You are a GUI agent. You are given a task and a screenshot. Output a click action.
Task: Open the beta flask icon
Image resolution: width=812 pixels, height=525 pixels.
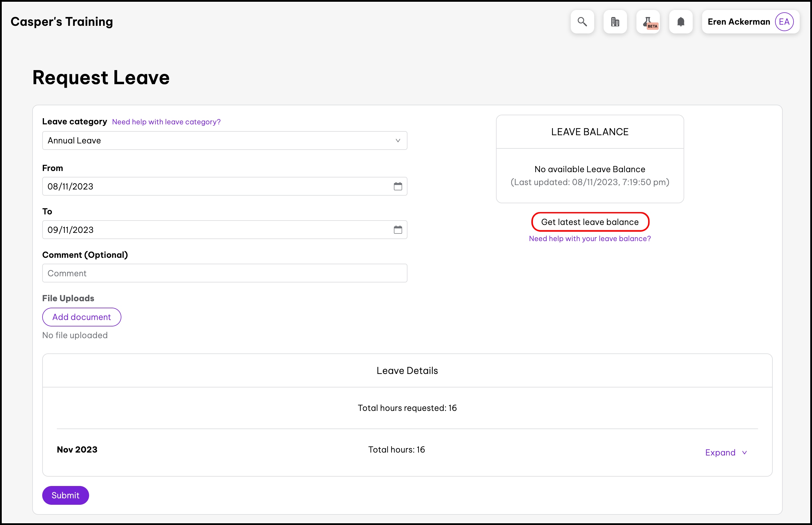tap(648, 22)
